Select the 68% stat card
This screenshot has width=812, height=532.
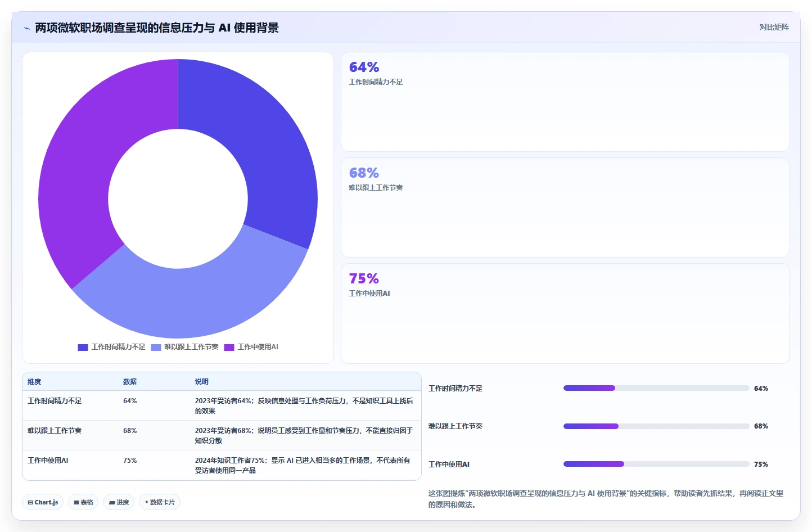pyautogui.click(x=565, y=208)
